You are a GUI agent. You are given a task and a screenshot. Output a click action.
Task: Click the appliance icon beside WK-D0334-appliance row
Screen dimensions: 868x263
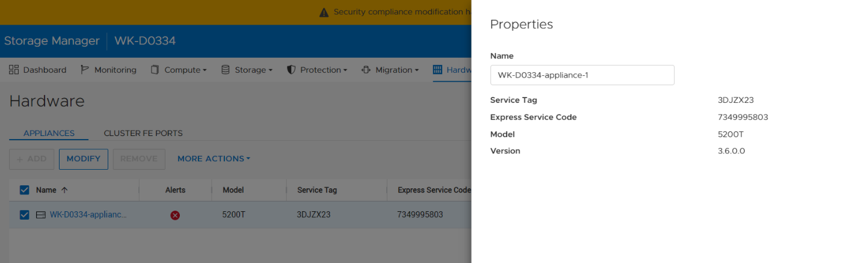(41, 215)
